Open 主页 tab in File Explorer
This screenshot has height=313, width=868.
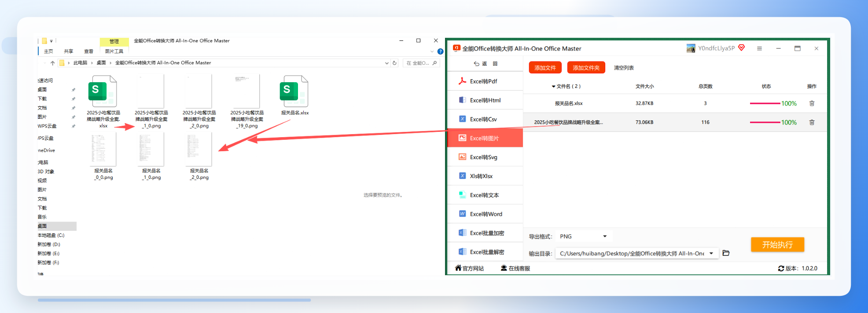pyautogui.click(x=48, y=51)
